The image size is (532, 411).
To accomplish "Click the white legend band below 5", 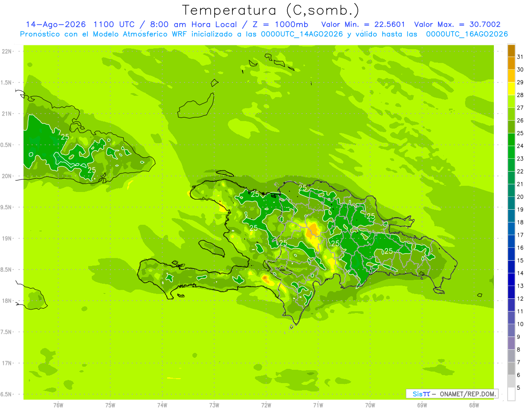I will point(511,394).
